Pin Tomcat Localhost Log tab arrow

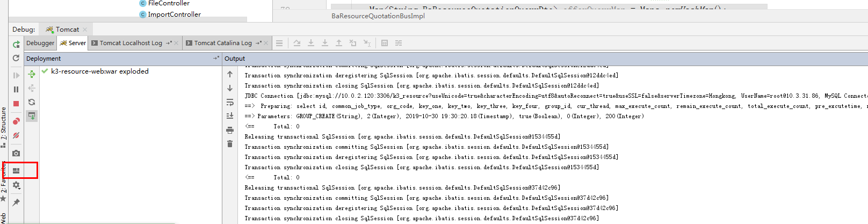tap(169, 43)
